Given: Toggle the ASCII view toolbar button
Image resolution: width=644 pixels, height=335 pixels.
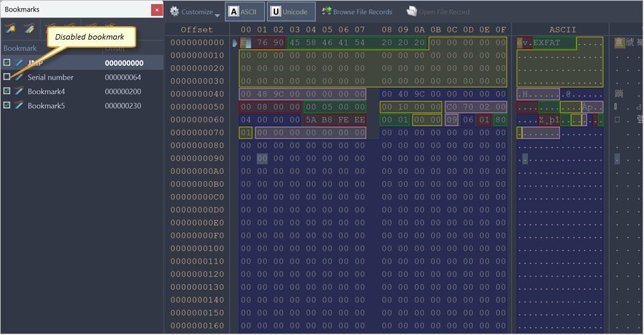Looking at the screenshot, I should coord(245,12).
